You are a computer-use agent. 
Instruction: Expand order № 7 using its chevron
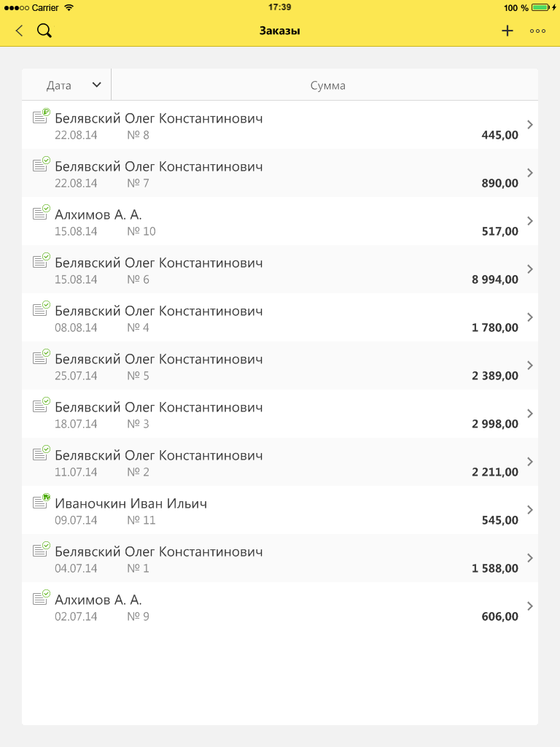tap(530, 173)
